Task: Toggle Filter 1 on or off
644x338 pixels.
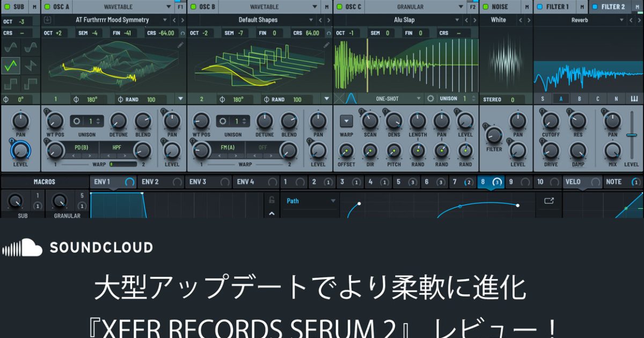Action: click(539, 6)
